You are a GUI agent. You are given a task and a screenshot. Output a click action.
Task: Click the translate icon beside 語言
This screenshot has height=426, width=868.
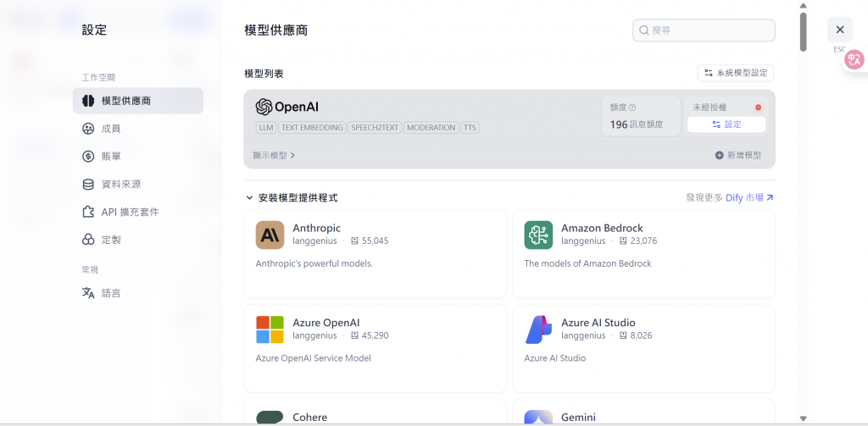[x=88, y=293]
